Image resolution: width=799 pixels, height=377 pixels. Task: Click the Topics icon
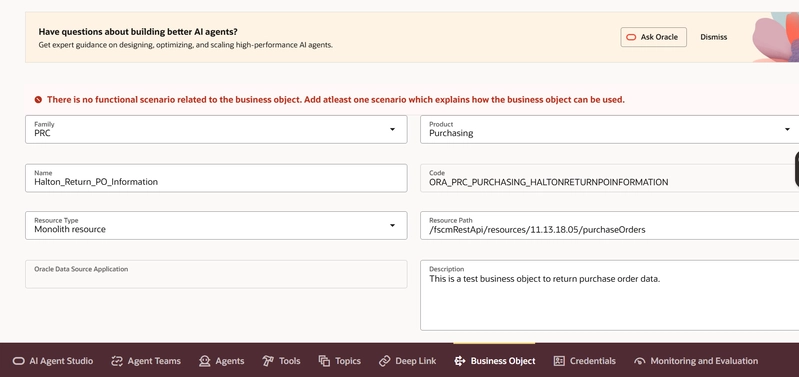tap(324, 361)
